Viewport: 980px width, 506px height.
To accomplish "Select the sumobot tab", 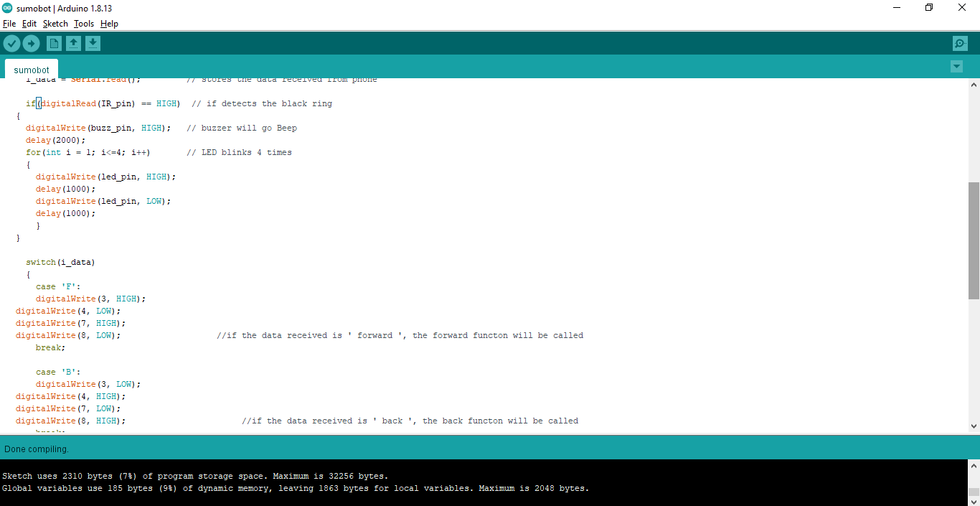I will pyautogui.click(x=31, y=69).
